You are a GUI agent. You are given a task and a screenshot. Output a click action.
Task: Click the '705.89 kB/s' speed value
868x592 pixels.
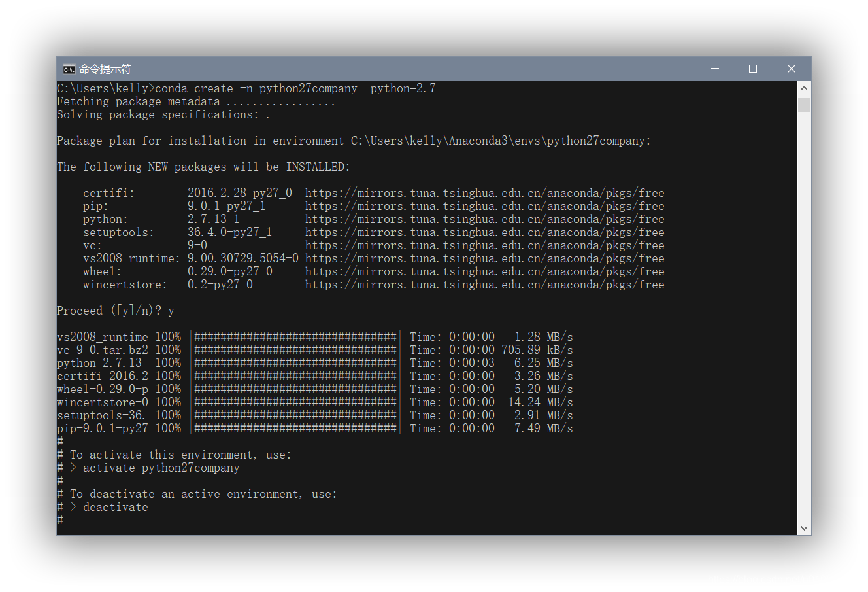(537, 350)
